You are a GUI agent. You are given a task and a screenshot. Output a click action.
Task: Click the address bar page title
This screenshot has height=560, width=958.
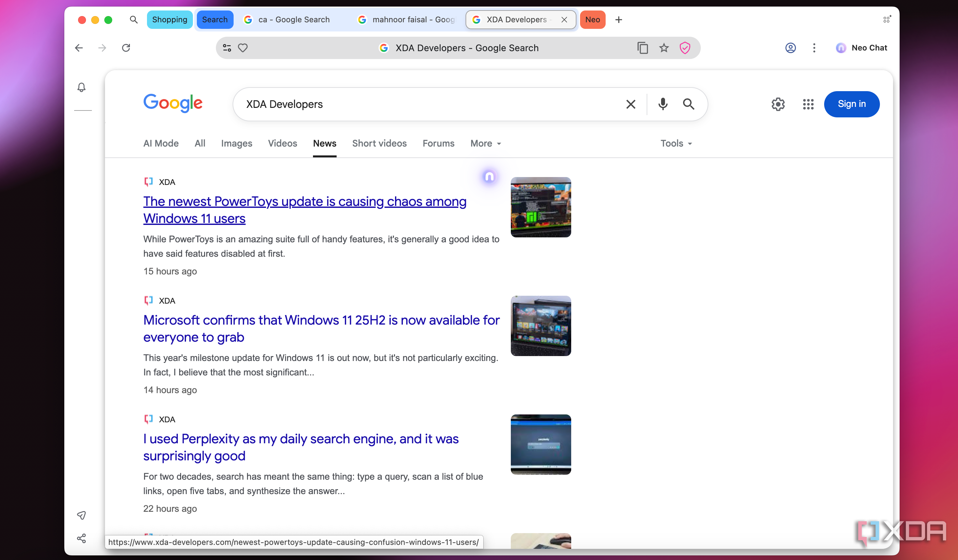click(467, 48)
